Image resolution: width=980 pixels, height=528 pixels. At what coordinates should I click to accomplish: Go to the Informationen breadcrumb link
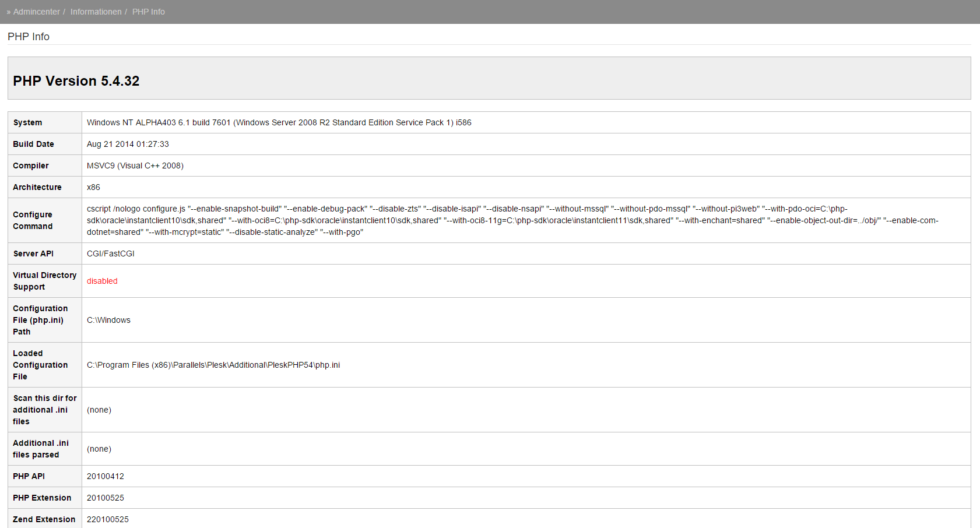coord(96,12)
